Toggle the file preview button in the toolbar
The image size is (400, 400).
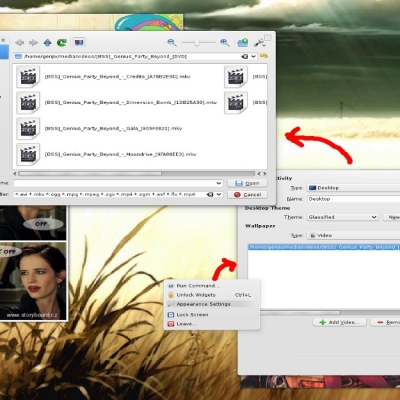(x=79, y=42)
